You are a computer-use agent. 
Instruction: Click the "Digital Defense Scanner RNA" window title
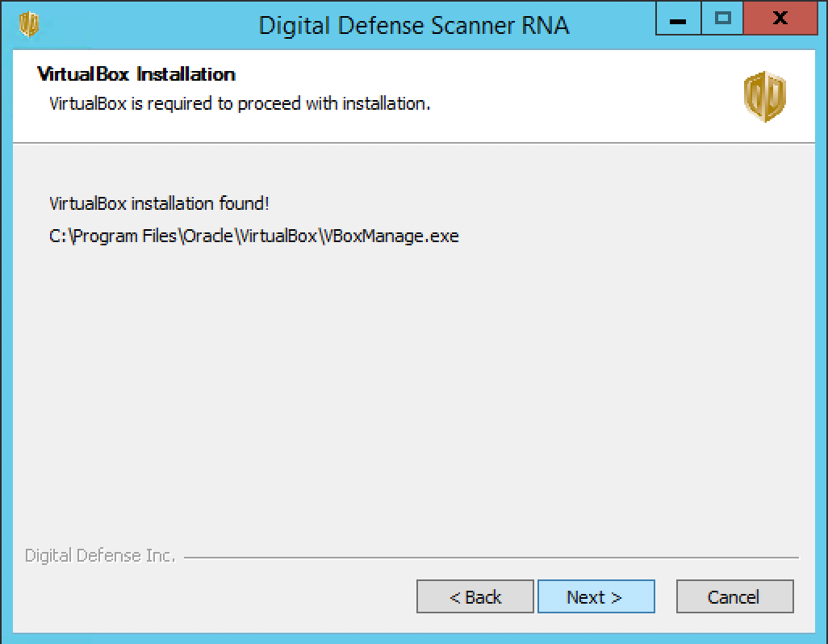414,25
